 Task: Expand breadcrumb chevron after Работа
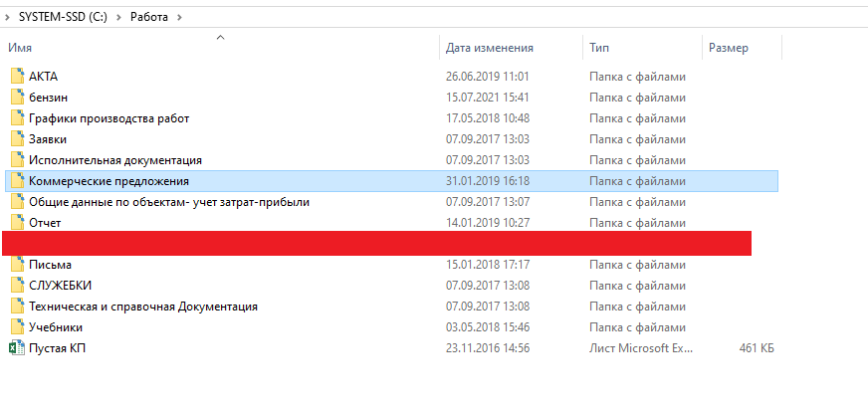(x=179, y=17)
